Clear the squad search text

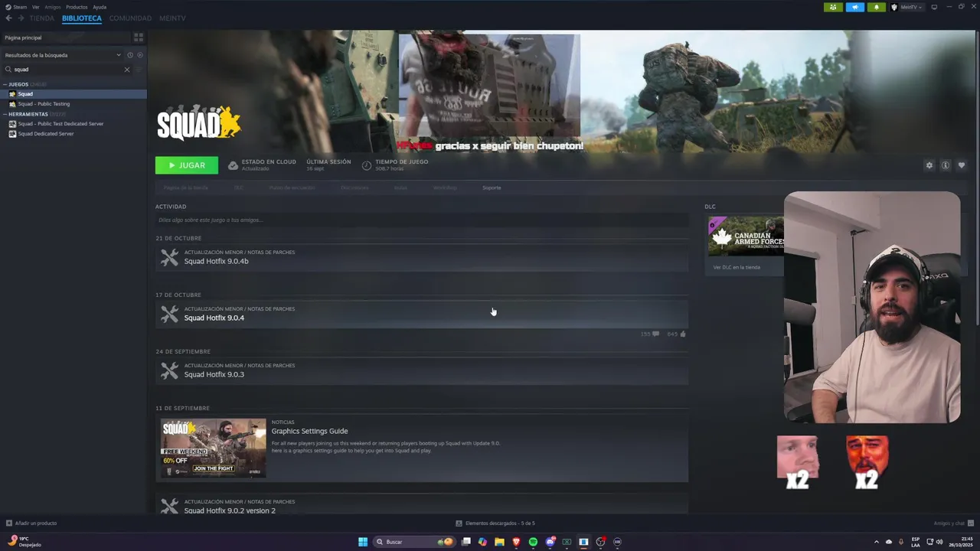(x=127, y=70)
